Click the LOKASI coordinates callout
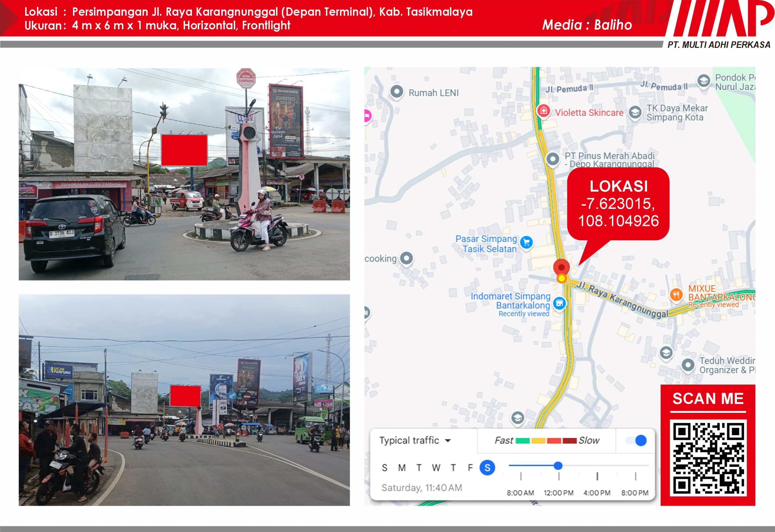 click(x=618, y=204)
